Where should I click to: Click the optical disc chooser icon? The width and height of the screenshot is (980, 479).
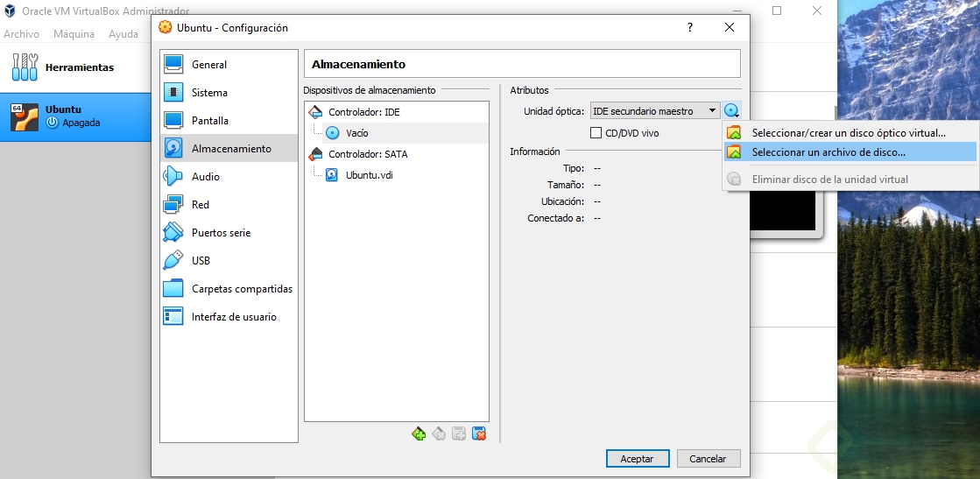point(732,111)
